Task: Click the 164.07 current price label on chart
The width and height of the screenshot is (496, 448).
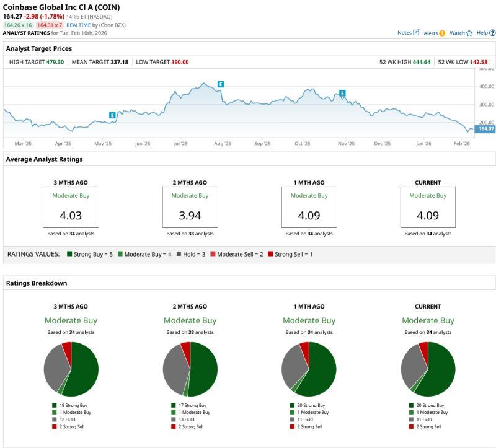Action: coord(486,129)
